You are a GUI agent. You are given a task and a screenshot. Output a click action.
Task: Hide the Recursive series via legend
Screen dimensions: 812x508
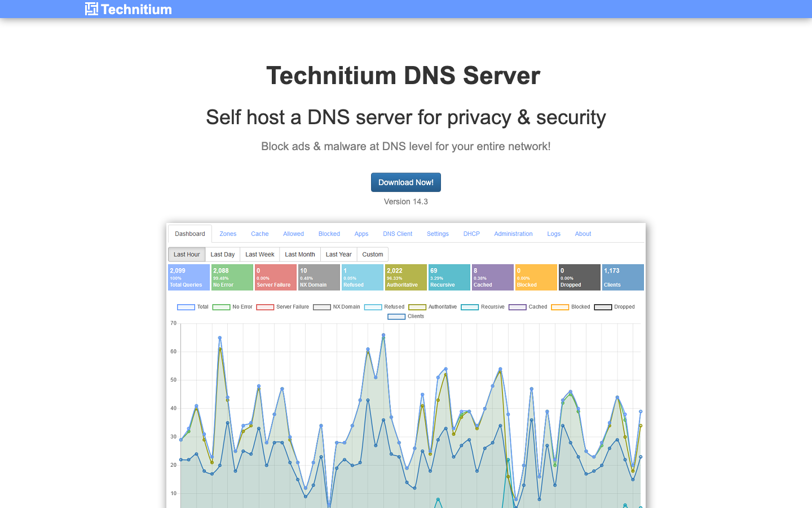470,307
